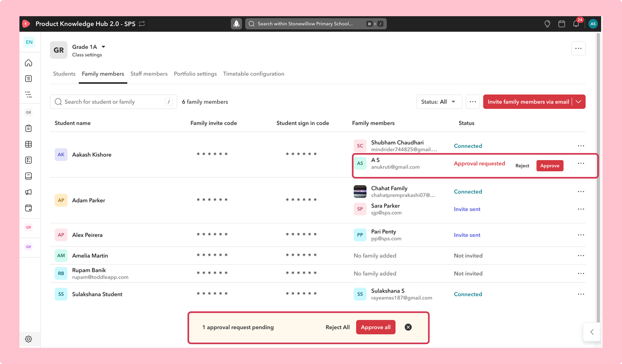This screenshot has height=364, width=622.
Task: Click the clipboard icon in the sidebar
Action: pos(28,128)
